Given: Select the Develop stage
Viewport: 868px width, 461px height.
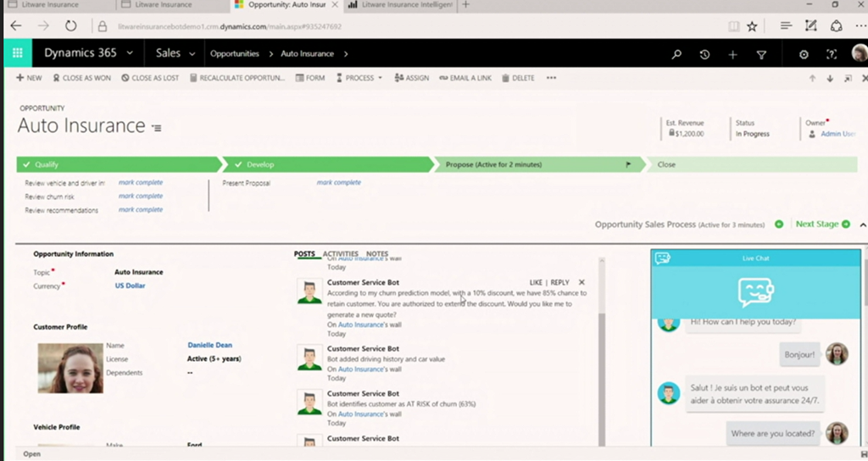Looking at the screenshot, I should click(329, 164).
